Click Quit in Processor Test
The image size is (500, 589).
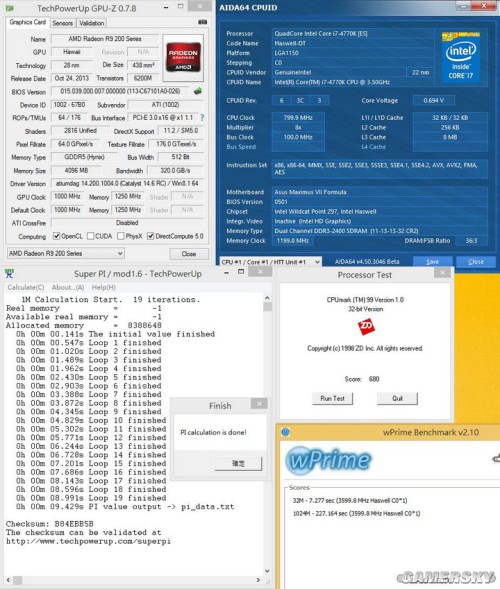tap(397, 399)
